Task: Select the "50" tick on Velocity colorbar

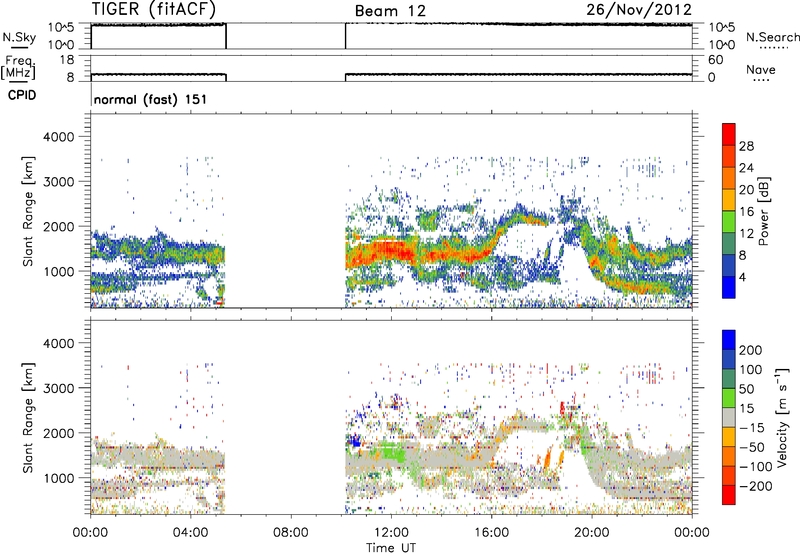Action: (x=746, y=389)
